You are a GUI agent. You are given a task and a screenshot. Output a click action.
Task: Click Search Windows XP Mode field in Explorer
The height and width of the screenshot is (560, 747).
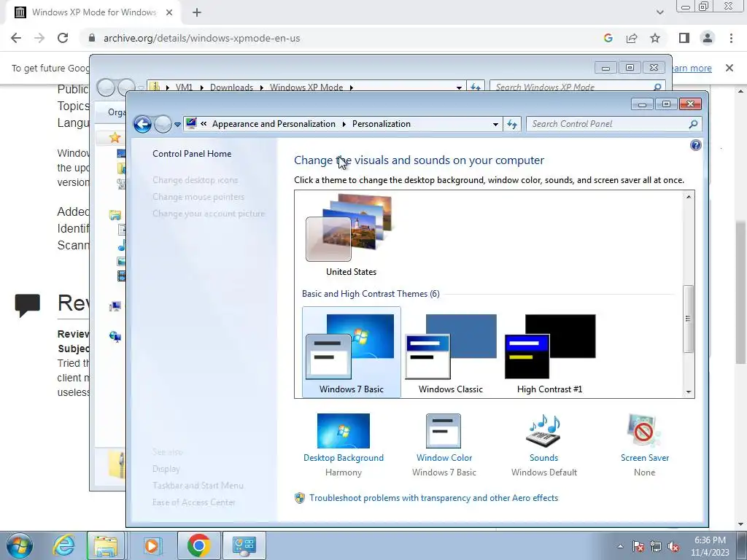pyautogui.click(x=577, y=87)
